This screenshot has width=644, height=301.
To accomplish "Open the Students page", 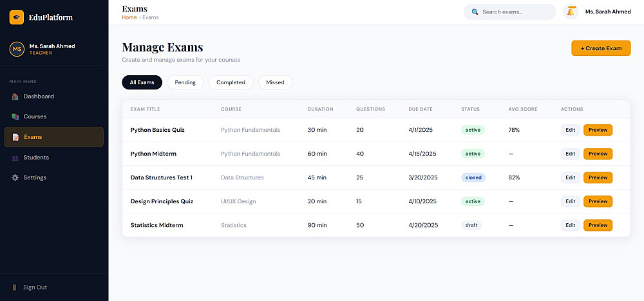I will (x=54, y=158).
